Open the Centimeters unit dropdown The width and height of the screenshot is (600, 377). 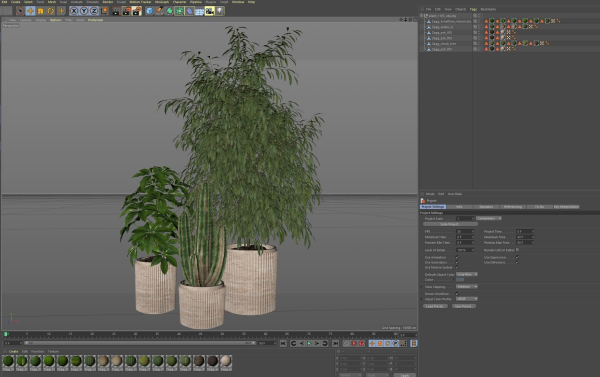click(x=489, y=219)
